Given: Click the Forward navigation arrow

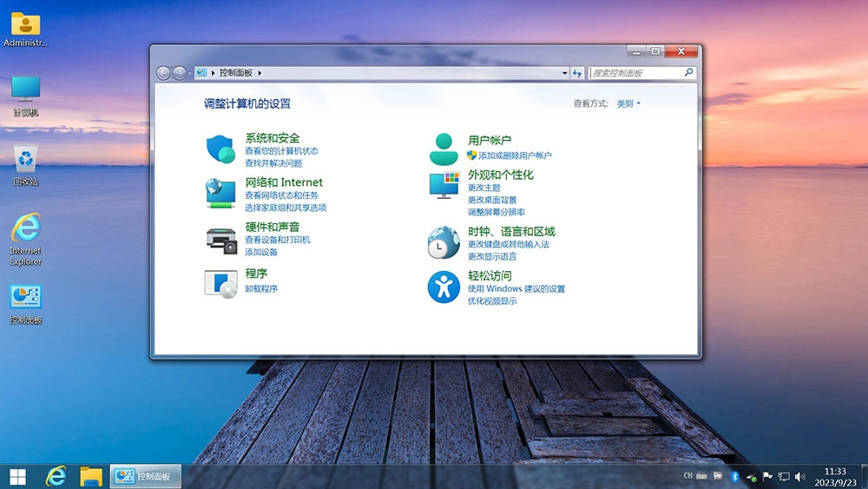Looking at the screenshot, I should point(180,73).
